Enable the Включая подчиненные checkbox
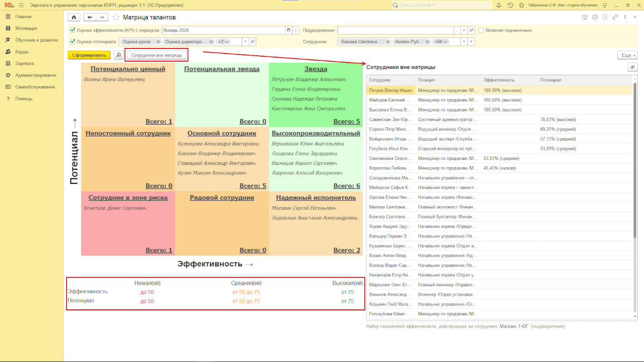 (481, 30)
